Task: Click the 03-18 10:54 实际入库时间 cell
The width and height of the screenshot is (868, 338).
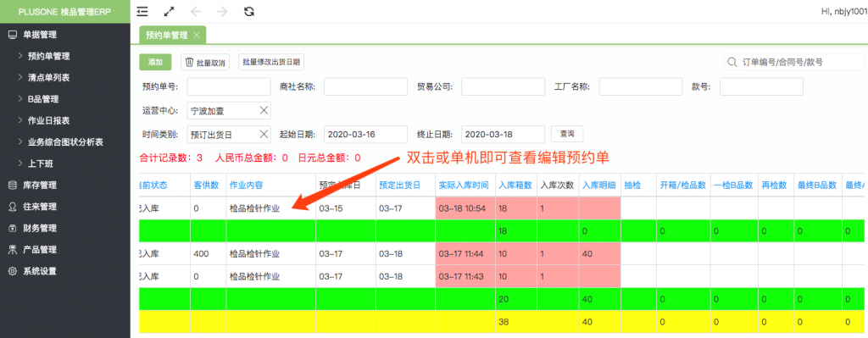Action: coord(465,208)
